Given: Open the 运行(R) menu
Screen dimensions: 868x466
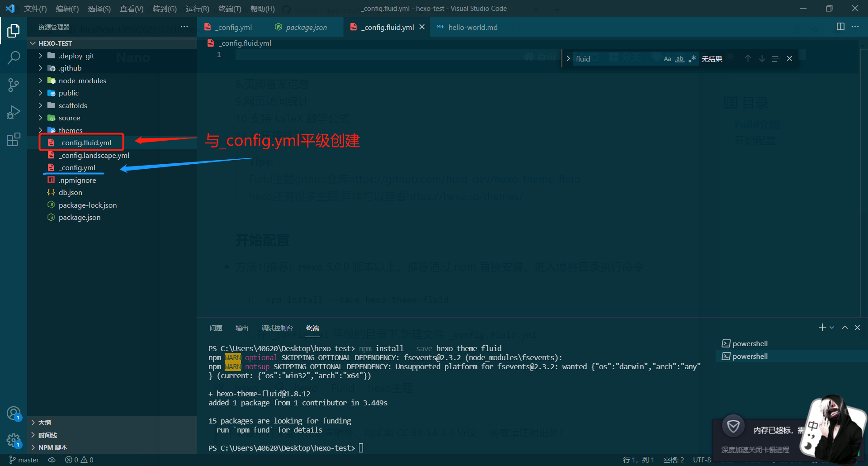Looking at the screenshot, I should (x=198, y=9).
